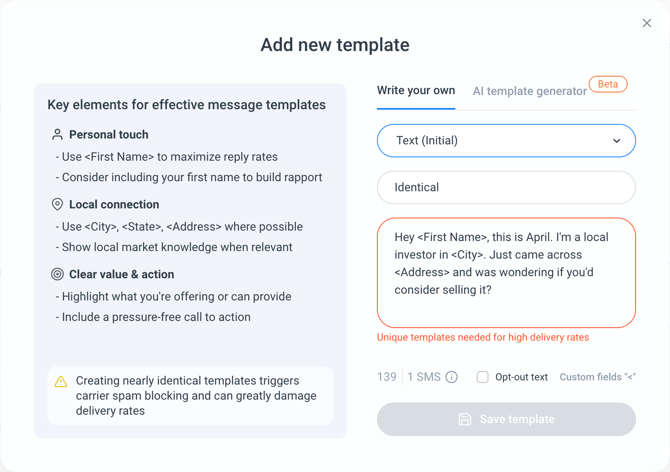Viewport: 670px width, 472px height.
Task: Open the Text (Initial) type selector
Action: point(506,141)
